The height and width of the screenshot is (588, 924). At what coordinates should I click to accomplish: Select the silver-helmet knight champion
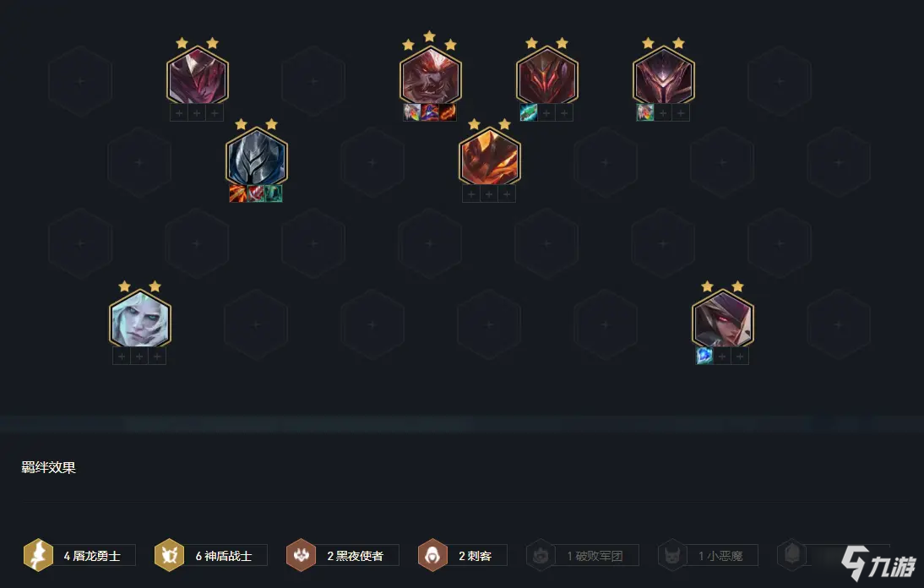(x=257, y=157)
